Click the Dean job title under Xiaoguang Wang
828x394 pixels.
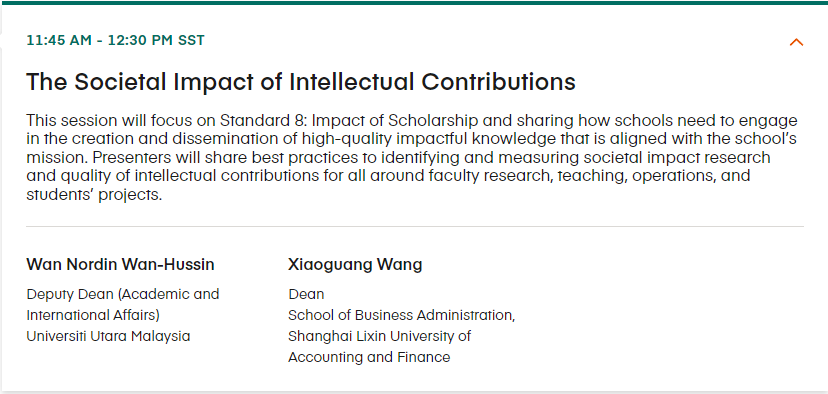pos(306,294)
